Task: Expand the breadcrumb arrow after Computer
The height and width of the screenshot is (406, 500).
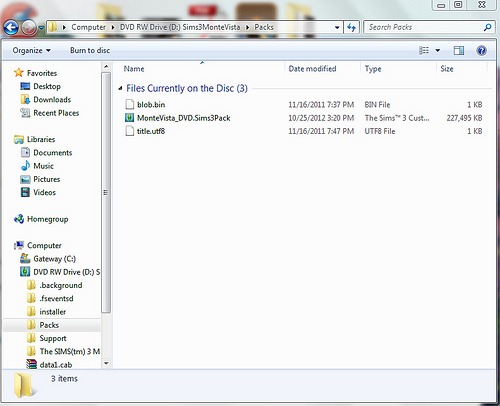Action: click(x=113, y=27)
